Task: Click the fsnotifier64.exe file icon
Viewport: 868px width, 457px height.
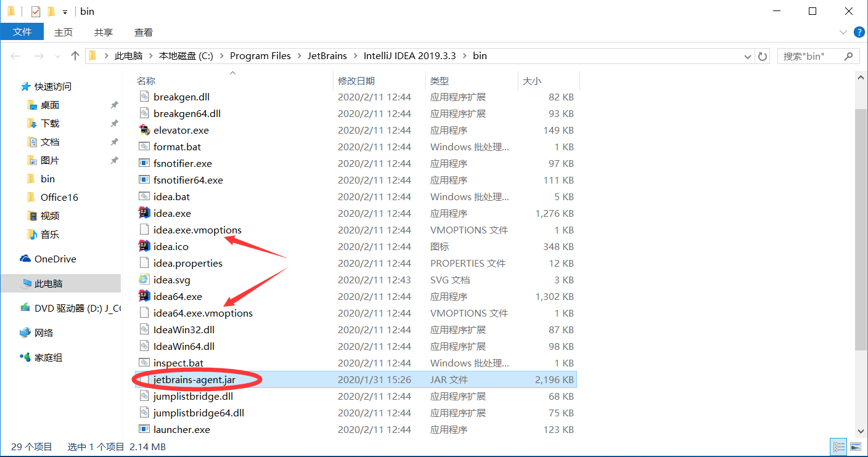Action: click(x=144, y=180)
